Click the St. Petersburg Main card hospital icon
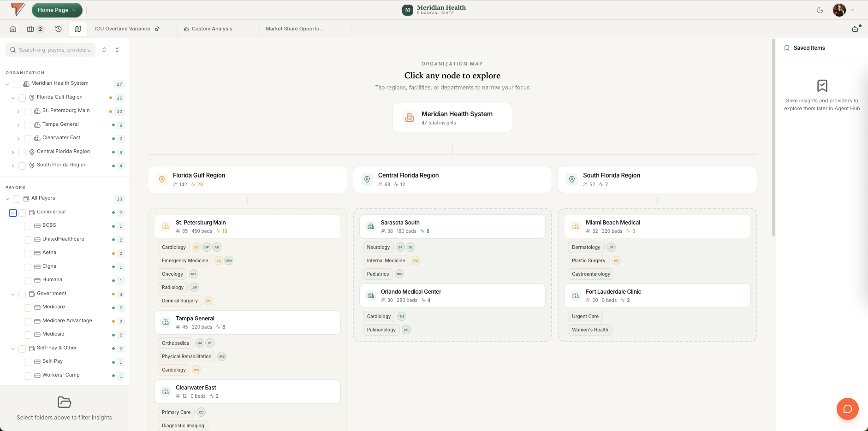Image resolution: width=868 pixels, height=431 pixels. (166, 226)
